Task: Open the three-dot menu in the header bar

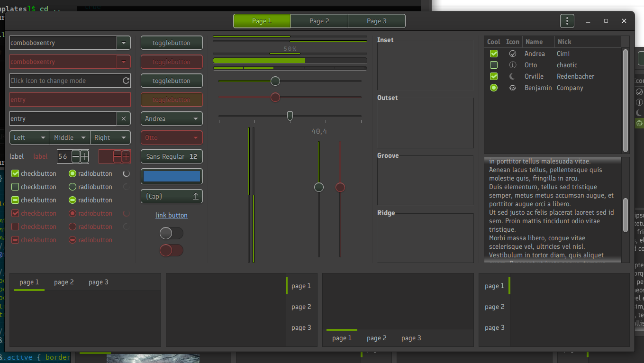Action: 567,21
